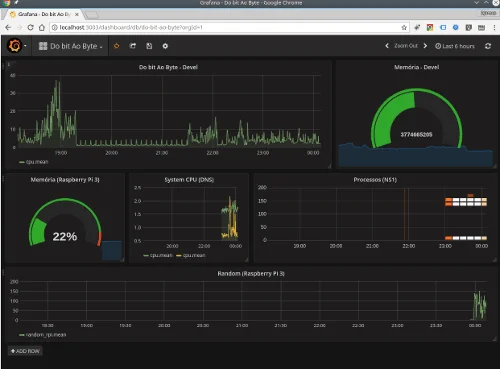Grab the resize handle of the Devel CPU panel
Image resolution: width=500 pixels, height=369 pixels.
click(x=330, y=166)
